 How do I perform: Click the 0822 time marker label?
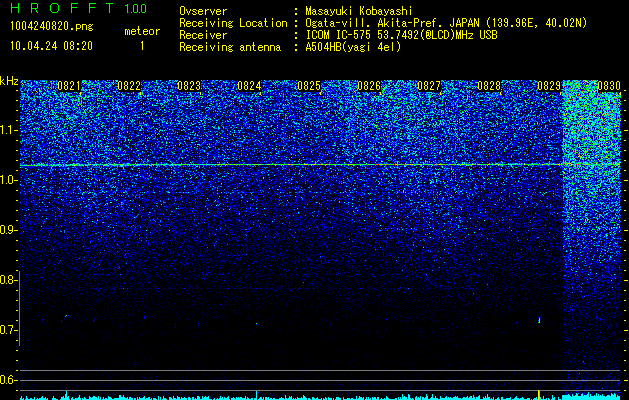pos(129,86)
